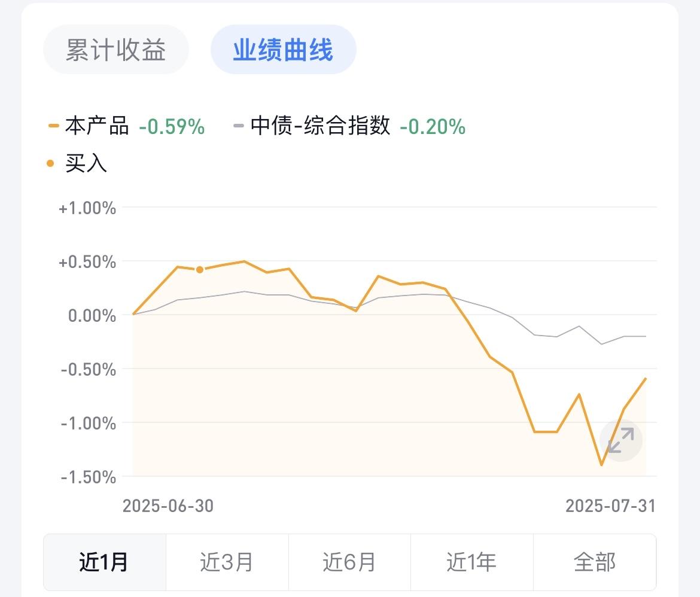Viewport: 700px width, 597px height.
Task: Tap the +1.00% axis gridline label
Action: (x=87, y=208)
